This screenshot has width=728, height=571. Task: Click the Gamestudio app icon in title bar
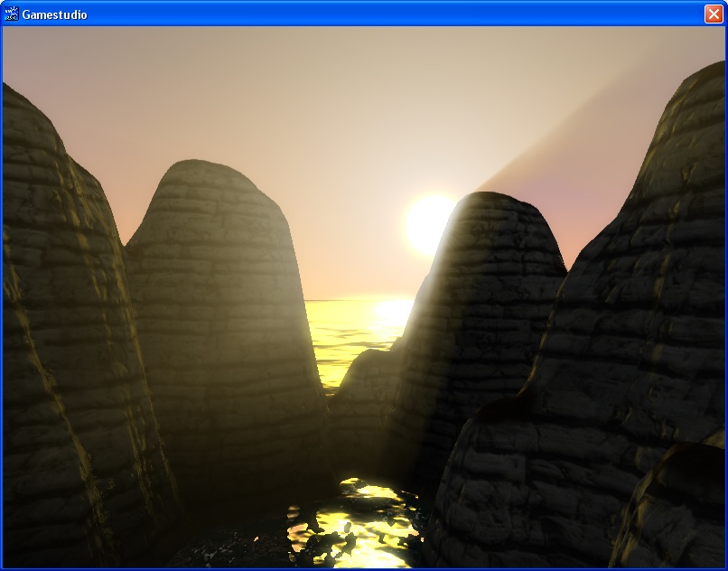(x=11, y=14)
